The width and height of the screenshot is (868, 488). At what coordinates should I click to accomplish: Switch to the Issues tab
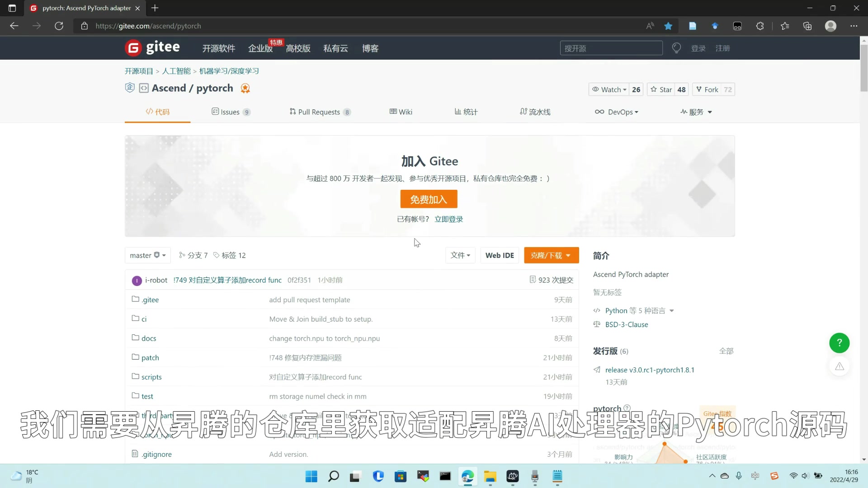pos(231,112)
